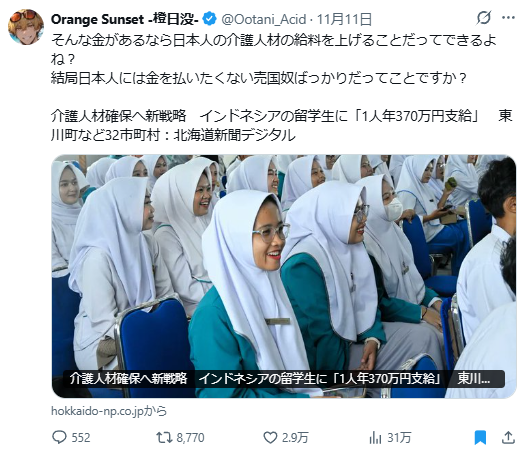The width and height of the screenshot is (525, 454).
Task: Click the hokkaido-np.co.jpから source link
Action: (x=109, y=411)
